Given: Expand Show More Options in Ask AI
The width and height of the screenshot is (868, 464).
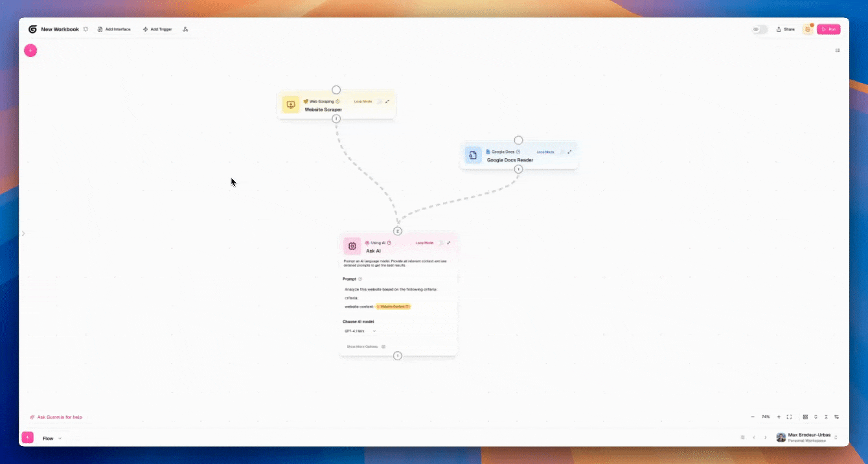Looking at the screenshot, I should [x=366, y=347].
